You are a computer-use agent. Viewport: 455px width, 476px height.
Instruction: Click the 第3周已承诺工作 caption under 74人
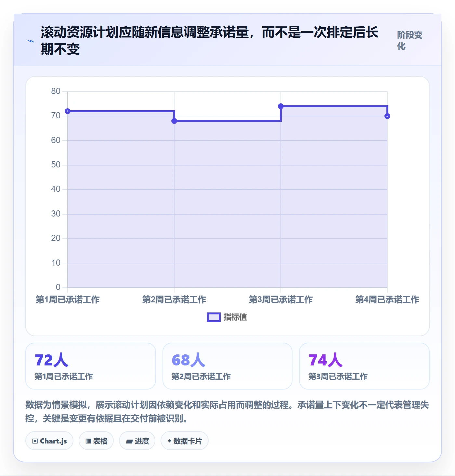338,377
